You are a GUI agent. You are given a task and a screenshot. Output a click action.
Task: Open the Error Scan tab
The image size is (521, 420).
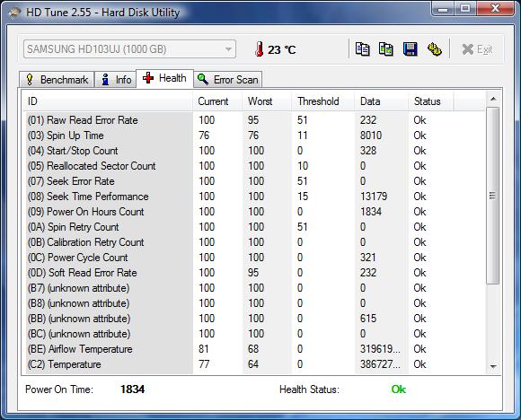pyautogui.click(x=228, y=80)
